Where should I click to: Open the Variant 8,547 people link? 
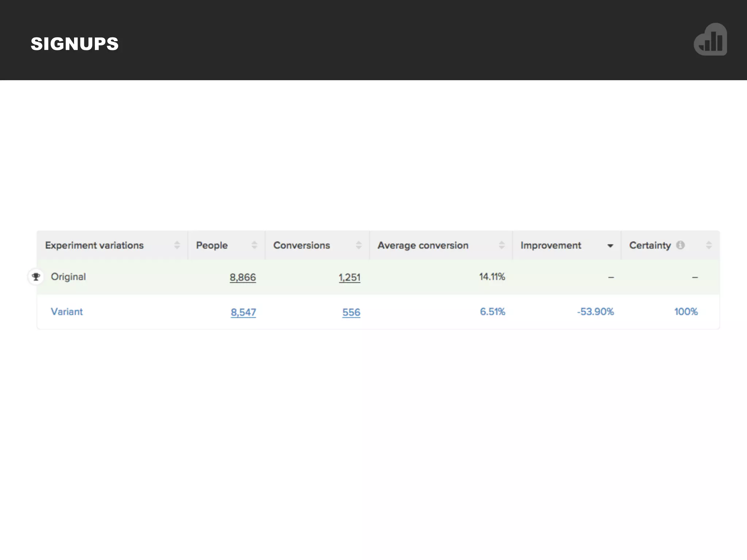243,312
